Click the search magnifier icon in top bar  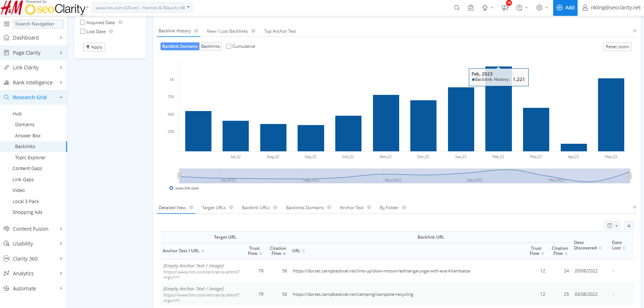pyautogui.click(x=457, y=8)
